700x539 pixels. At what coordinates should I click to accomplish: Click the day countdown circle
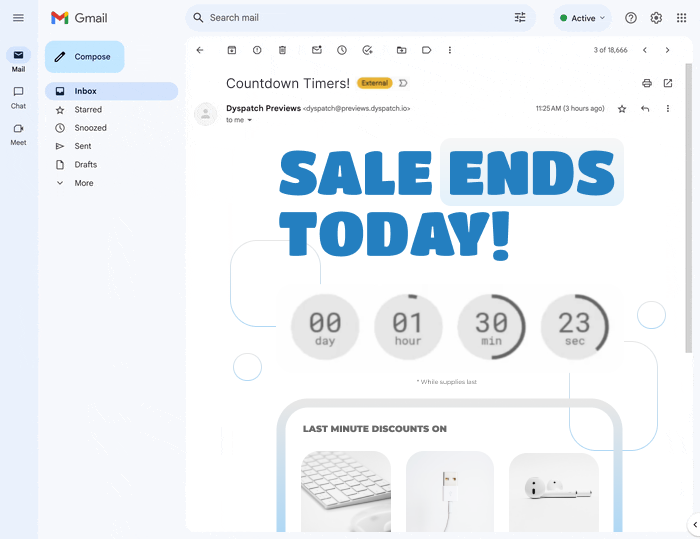click(x=325, y=326)
